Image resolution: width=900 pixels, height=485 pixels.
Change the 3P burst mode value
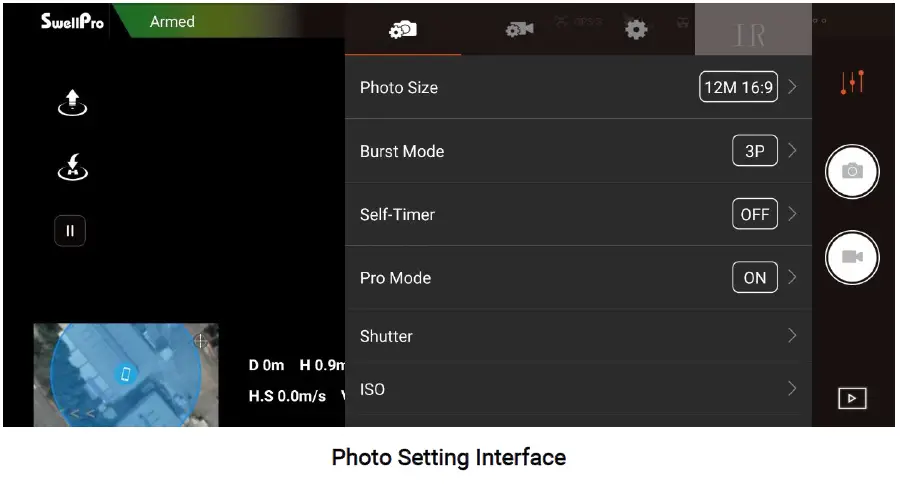coord(755,151)
